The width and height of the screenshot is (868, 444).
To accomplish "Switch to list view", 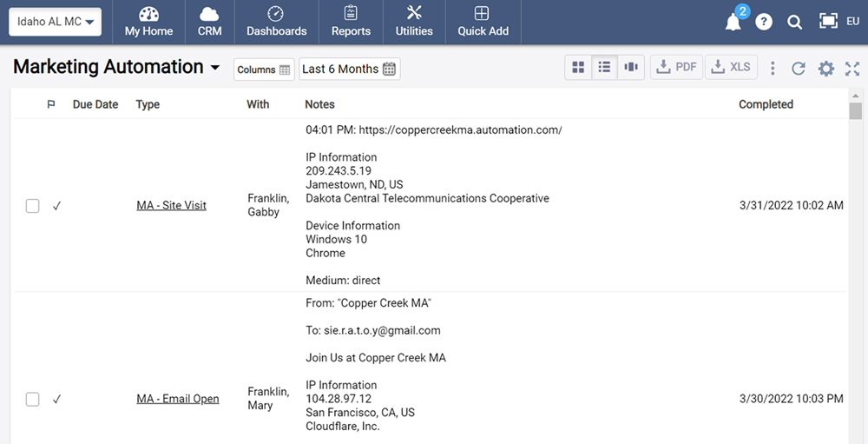I will 604,67.
